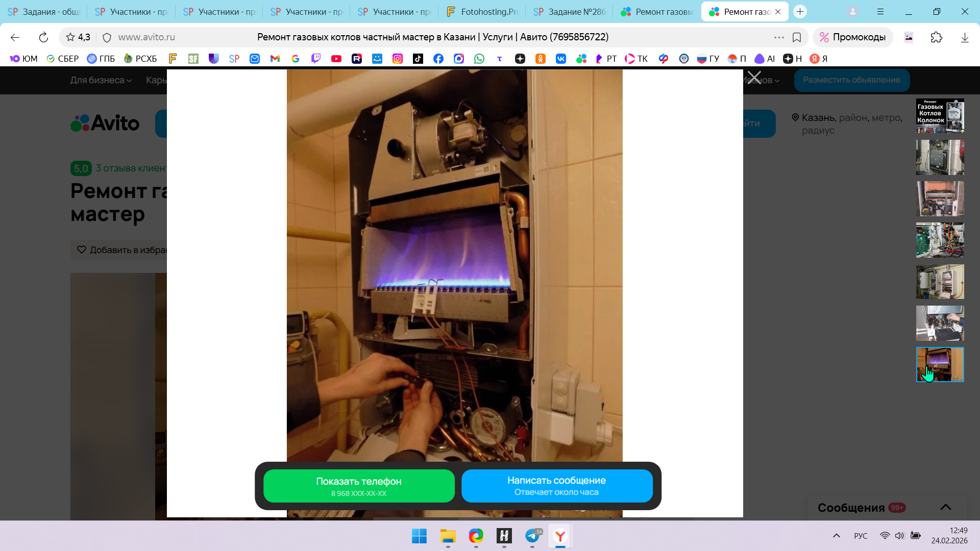
Task: Click Показать телефон button
Action: pyautogui.click(x=359, y=486)
